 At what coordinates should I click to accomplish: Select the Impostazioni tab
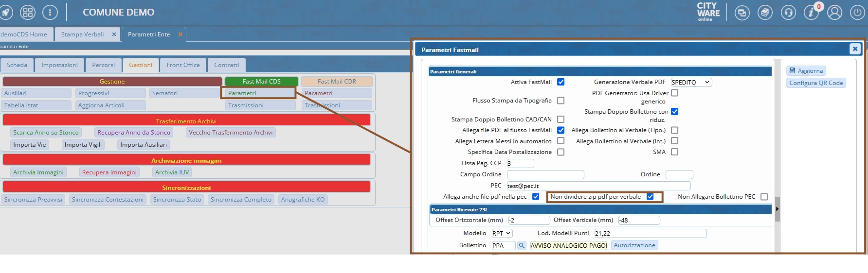coord(59,65)
